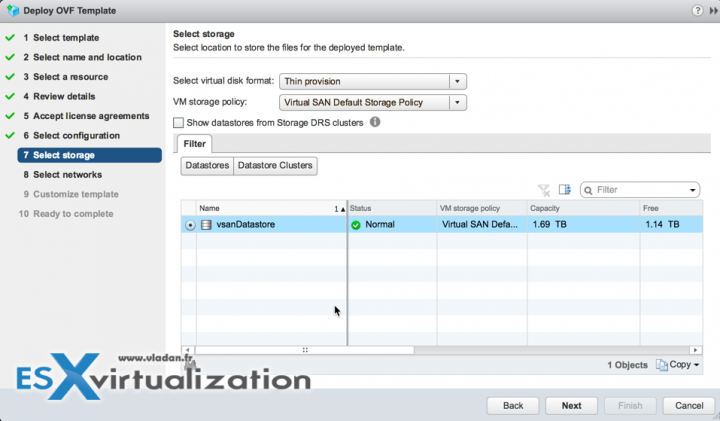Viewport: 720px width, 421px height.
Task: Go to step 4 Review details
Action: (x=59, y=96)
